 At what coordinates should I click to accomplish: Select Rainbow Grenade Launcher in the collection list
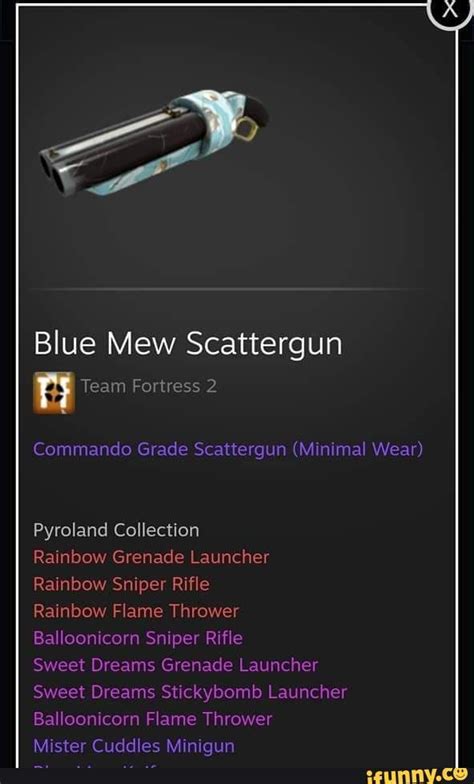pyautogui.click(x=151, y=557)
